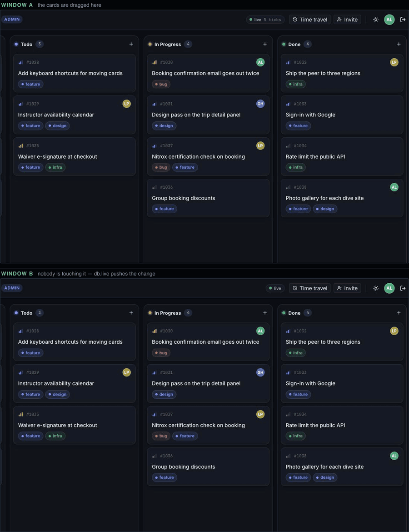Click priority bars icon on card #1035 in Window A

(21, 146)
